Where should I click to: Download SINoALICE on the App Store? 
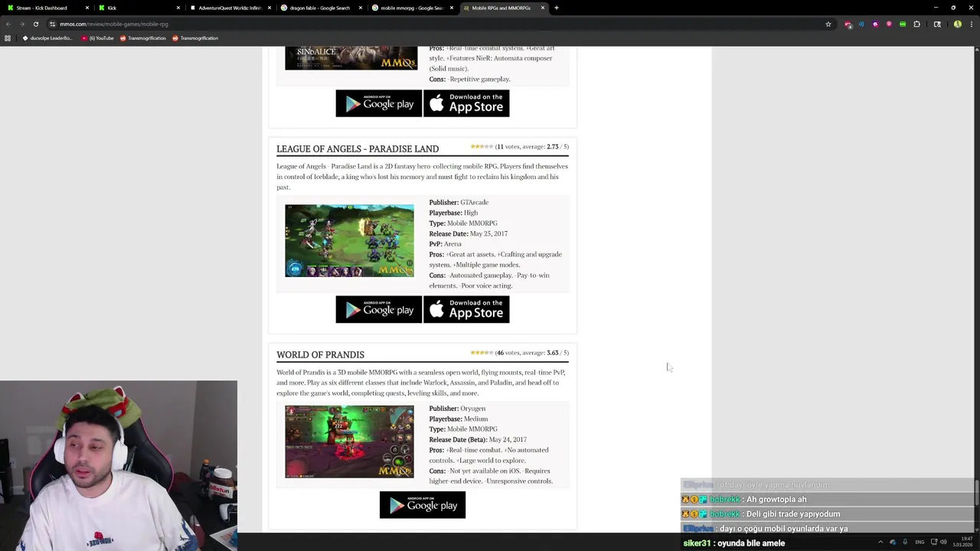(466, 103)
